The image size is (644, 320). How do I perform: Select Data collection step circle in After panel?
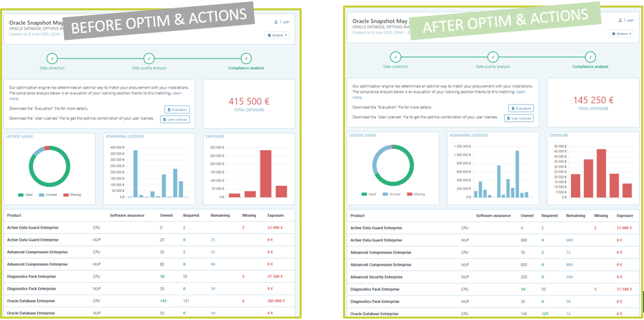click(395, 56)
